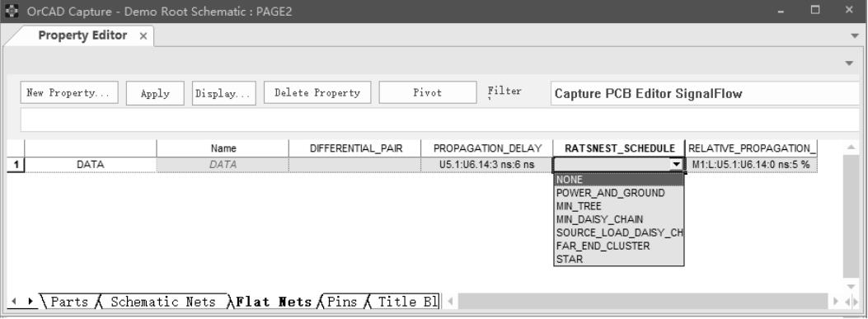Image resolution: width=868 pixels, height=319 pixels.
Task: Click the Pivot button
Action: [427, 92]
